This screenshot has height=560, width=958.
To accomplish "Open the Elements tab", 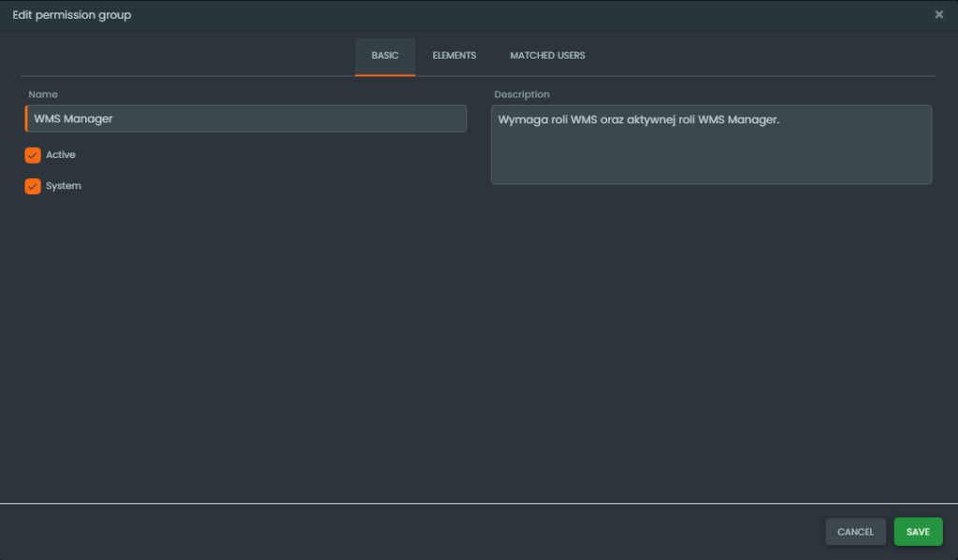I will pyautogui.click(x=454, y=56).
